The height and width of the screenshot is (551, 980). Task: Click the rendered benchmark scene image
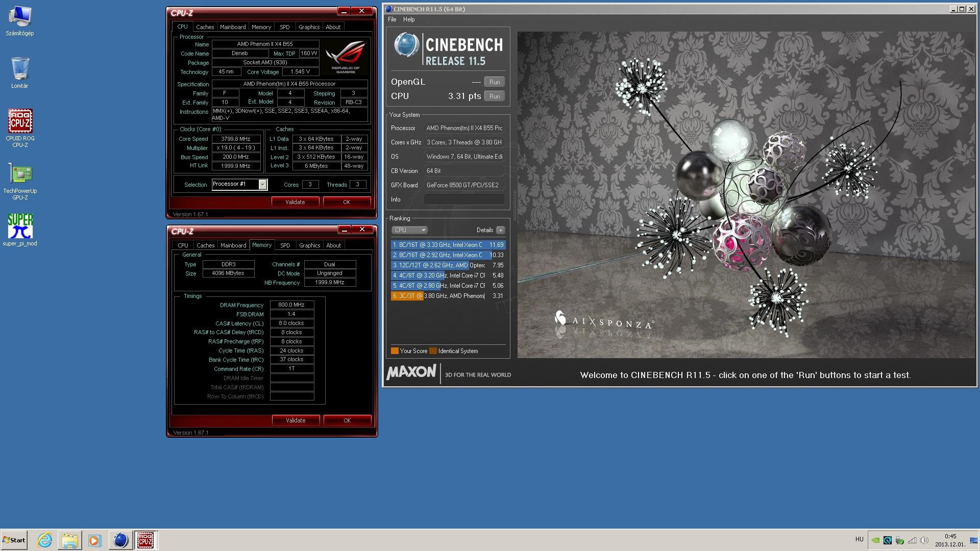[x=746, y=195]
